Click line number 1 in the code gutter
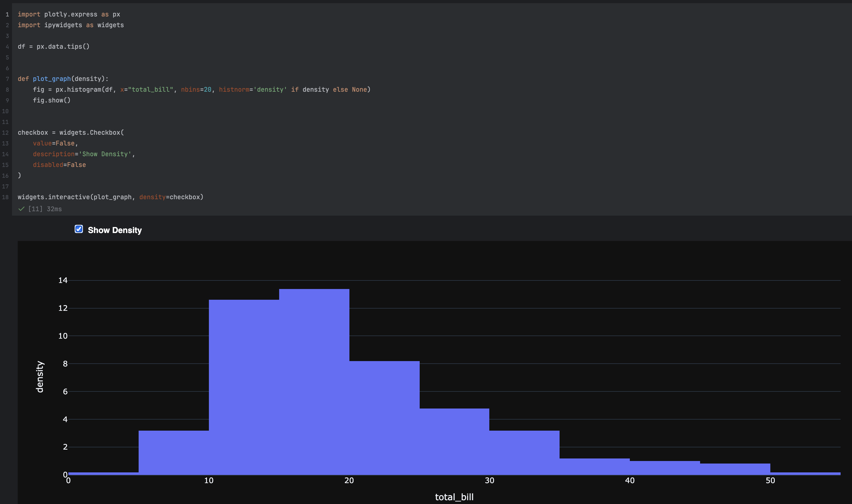 8,14
